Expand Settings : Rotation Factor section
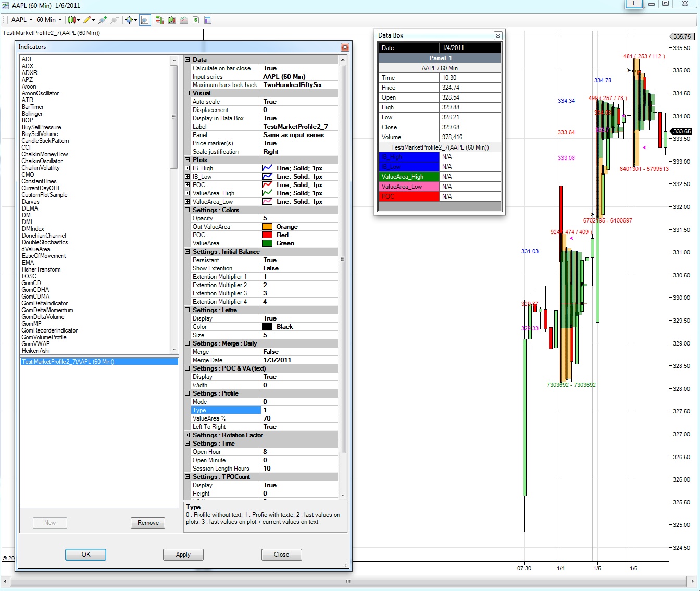 pos(187,435)
